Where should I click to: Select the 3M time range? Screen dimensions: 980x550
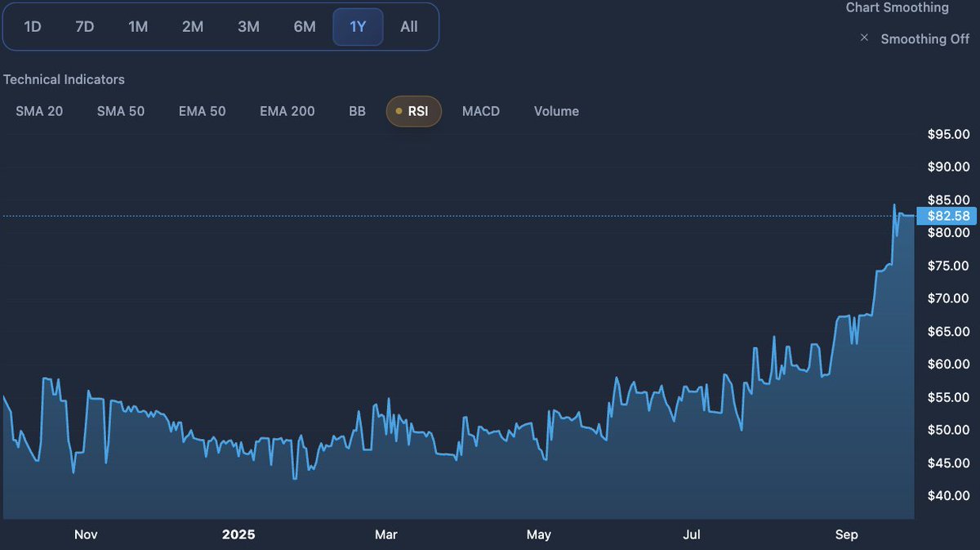click(x=248, y=26)
